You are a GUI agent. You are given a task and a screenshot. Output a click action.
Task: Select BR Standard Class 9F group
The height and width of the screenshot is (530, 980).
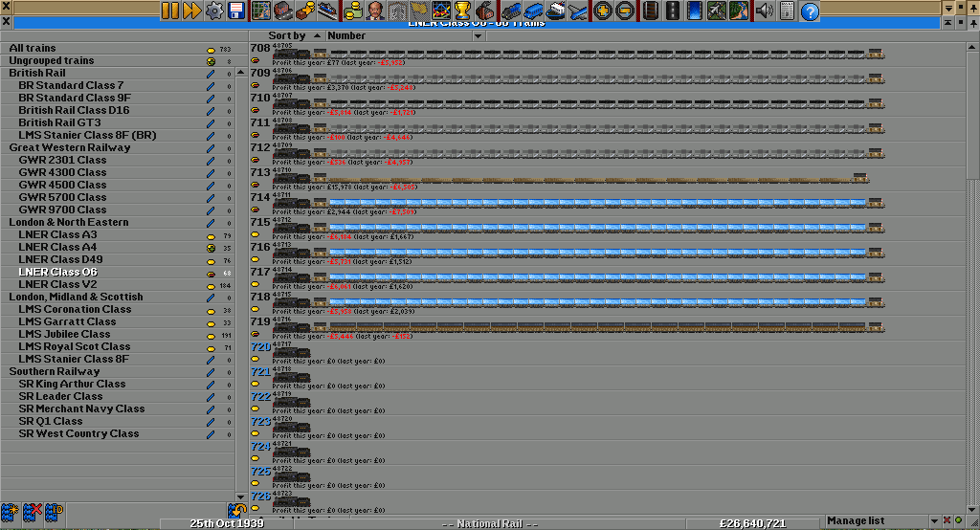click(118, 99)
